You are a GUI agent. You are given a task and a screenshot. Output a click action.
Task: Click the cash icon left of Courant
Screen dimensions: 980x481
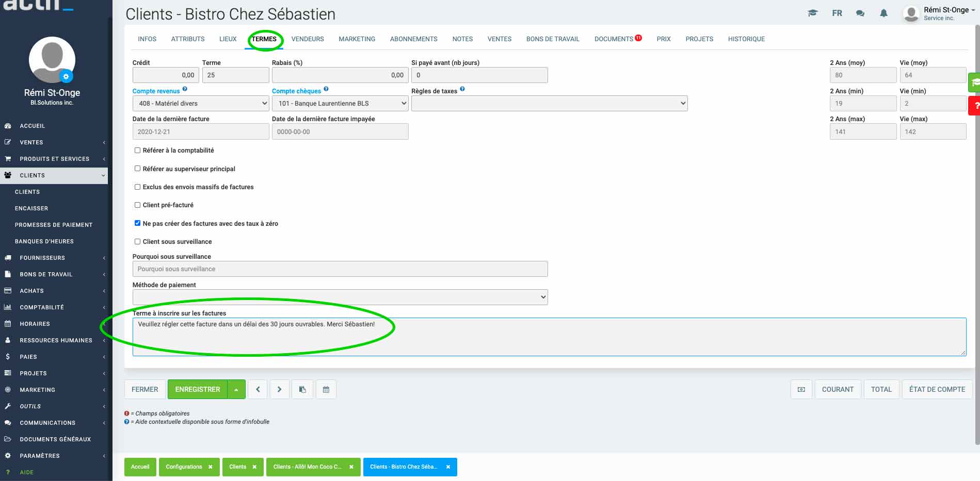pos(801,389)
